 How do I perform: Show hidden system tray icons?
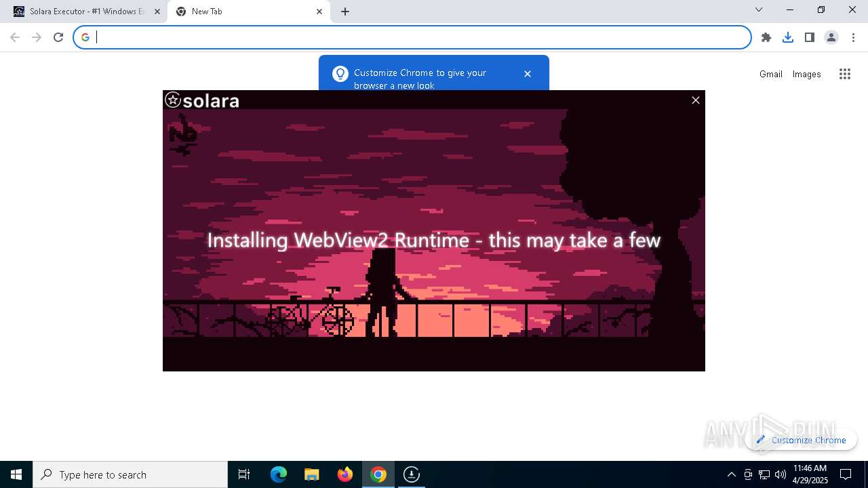pos(731,474)
